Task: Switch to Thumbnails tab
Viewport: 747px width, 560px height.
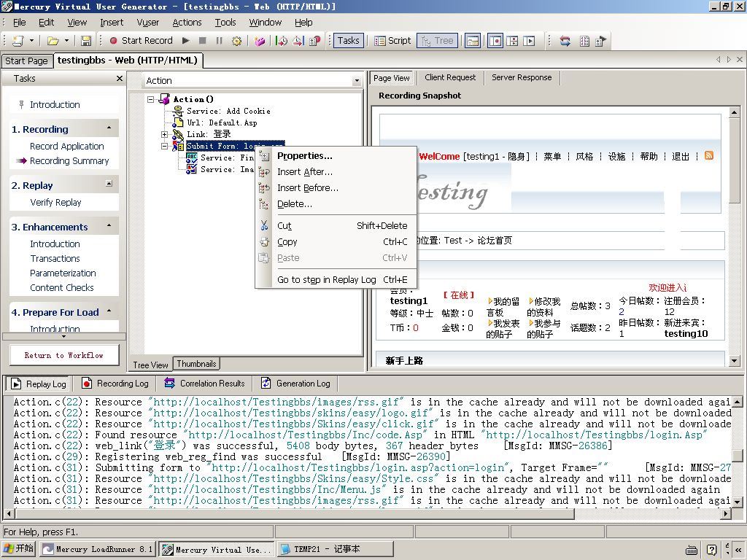Action: 196,364
